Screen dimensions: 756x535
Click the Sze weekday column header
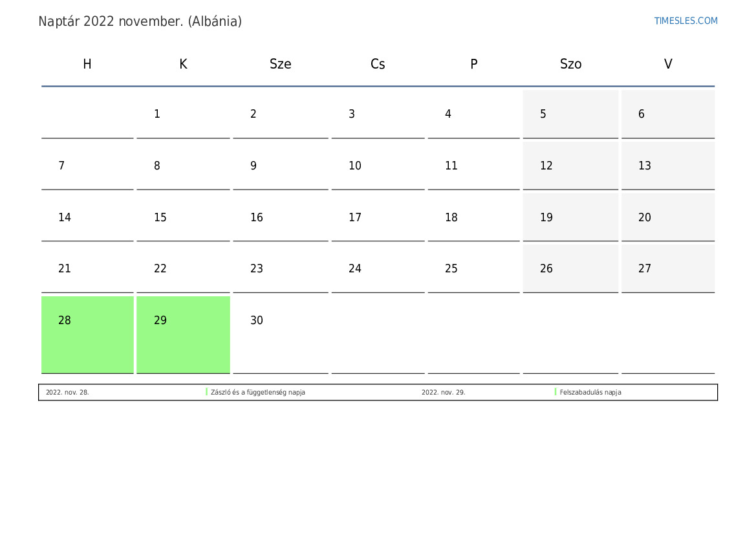280,64
